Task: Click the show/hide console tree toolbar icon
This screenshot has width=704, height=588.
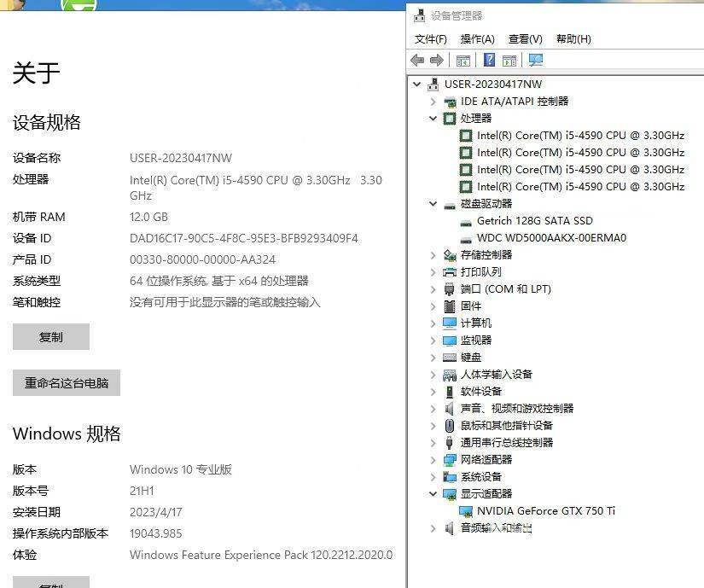Action: click(x=463, y=60)
